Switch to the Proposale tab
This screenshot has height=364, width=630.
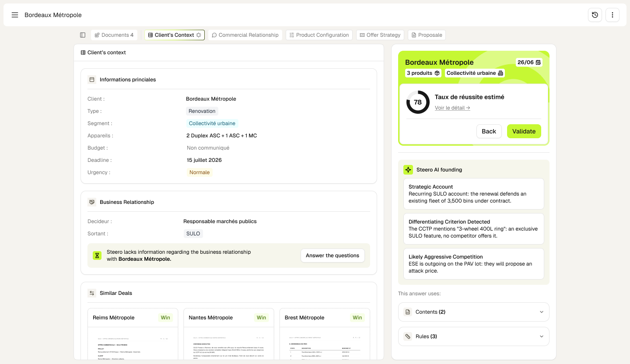[x=427, y=35]
